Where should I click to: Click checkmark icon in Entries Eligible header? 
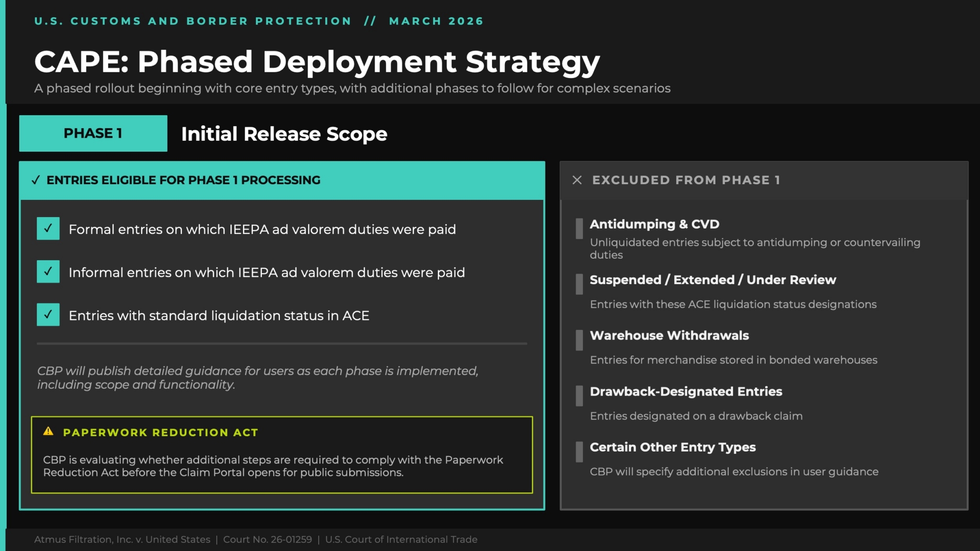click(35, 180)
